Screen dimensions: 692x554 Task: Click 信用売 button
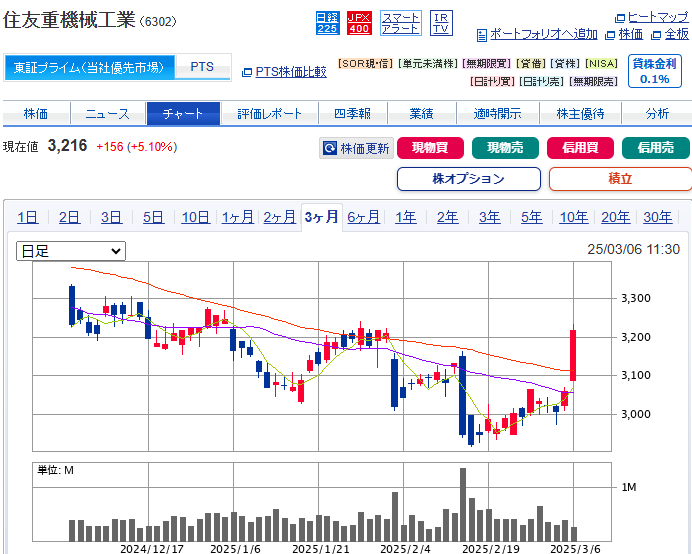point(656,147)
